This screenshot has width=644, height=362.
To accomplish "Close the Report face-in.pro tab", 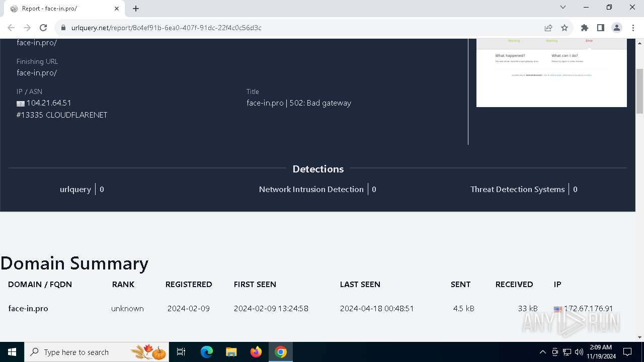I will click(117, 9).
